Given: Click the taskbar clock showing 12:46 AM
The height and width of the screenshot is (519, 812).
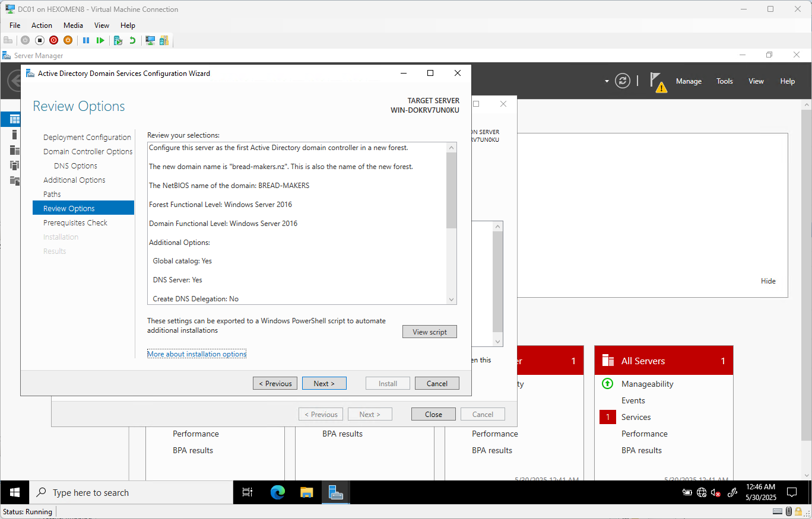Looking at the screenshot, I should click(760, 492).
